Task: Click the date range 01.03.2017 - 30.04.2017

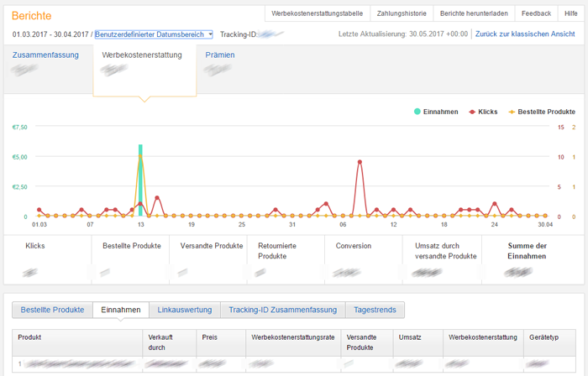Action: pyautogui.click(x=50, y=34)
